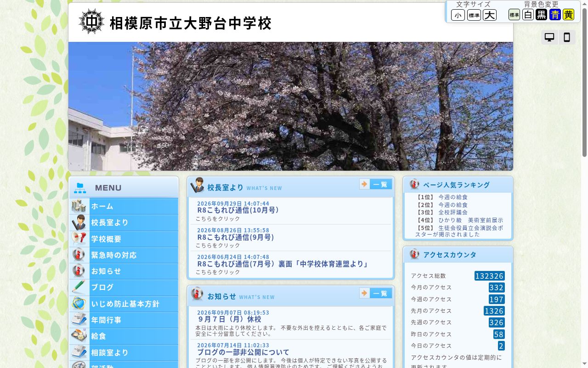Open R8こもれび通信(10月号) article
Image resolution: width=588 pixels, height=368 pixels.
click(238, 210)
